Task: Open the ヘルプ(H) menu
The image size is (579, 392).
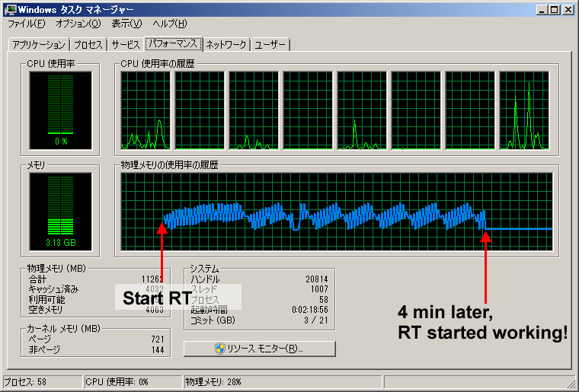Action: tap(169, 24)
